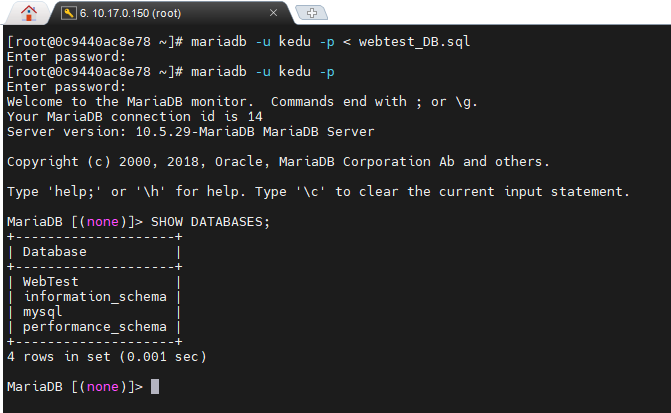Click the Type 'help;' hint line

point(318,191)
